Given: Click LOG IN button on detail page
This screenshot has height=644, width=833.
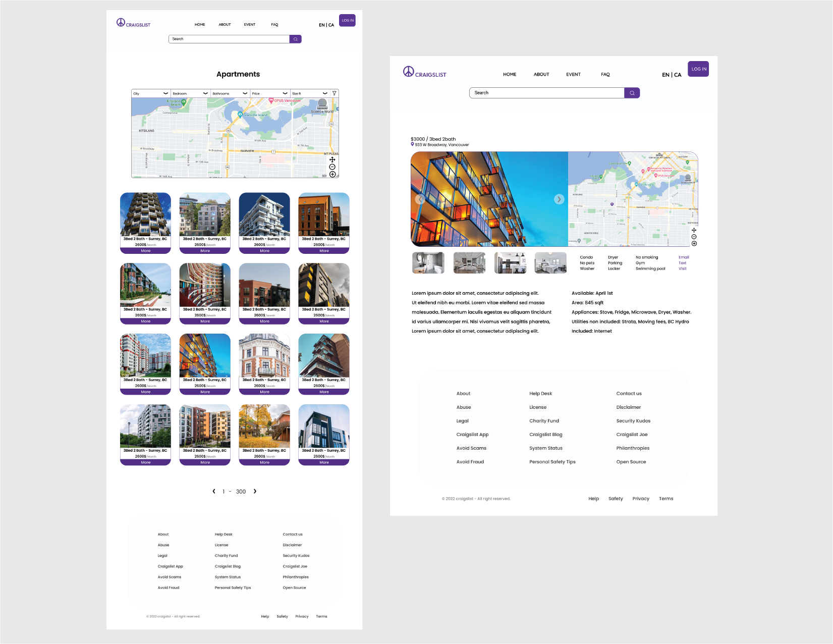Looking at the screenshot, I should [698, 69].
